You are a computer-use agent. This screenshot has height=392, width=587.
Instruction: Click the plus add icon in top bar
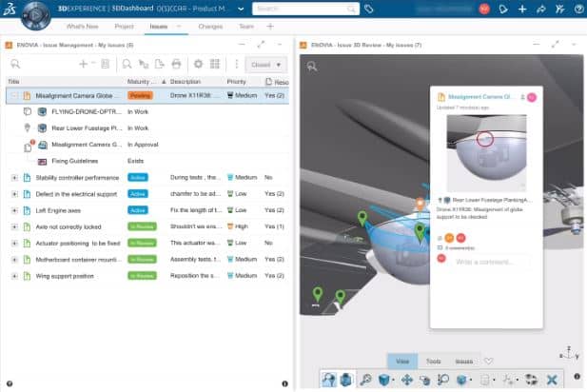522,9
